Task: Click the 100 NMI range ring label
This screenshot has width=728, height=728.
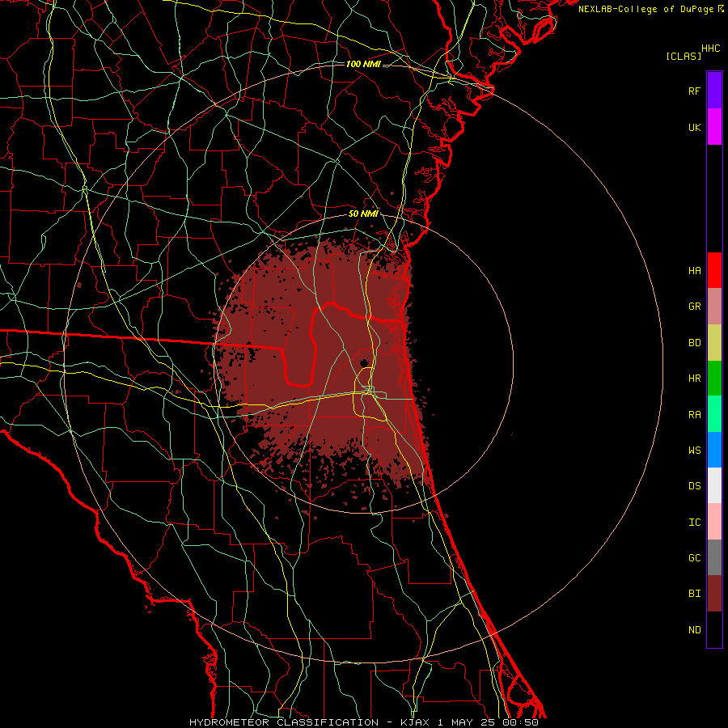Action: click(363, 64)
